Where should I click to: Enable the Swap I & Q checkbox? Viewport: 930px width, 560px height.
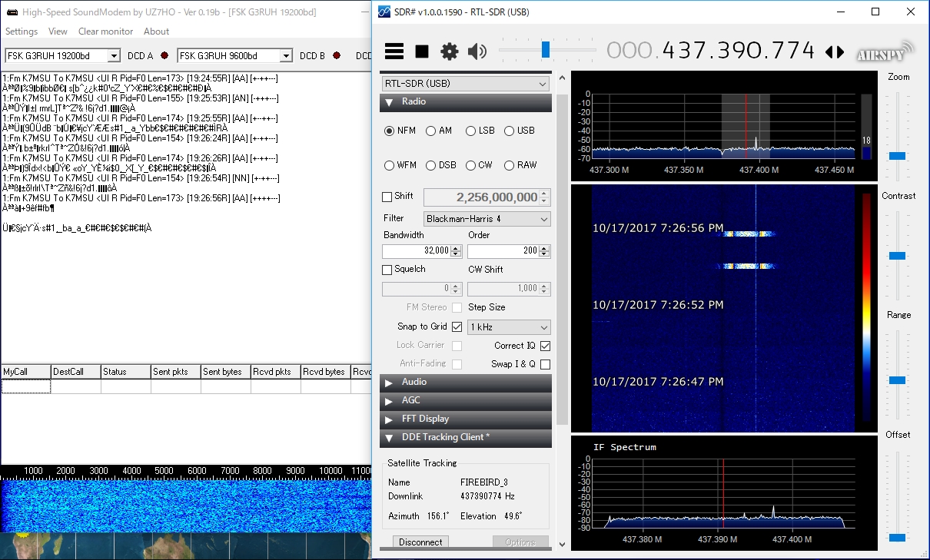click(x=545, y=364)
